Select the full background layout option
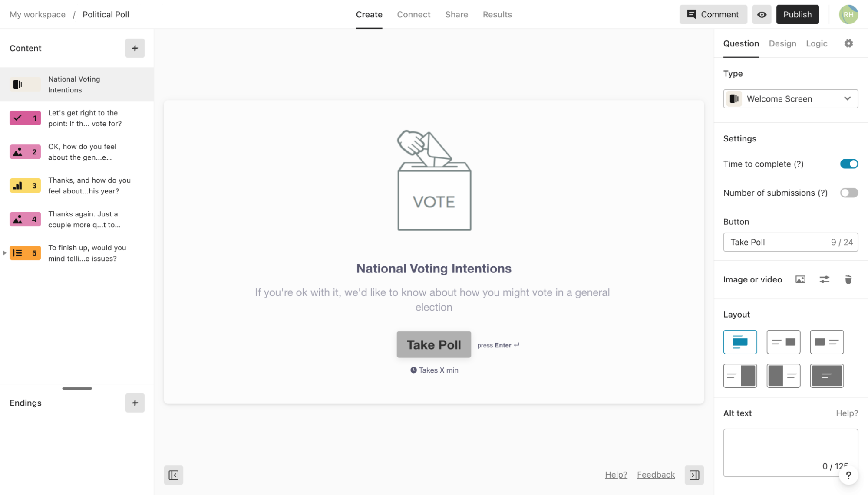The width and height of the screenshot is (868, 495). pos(827,376)
